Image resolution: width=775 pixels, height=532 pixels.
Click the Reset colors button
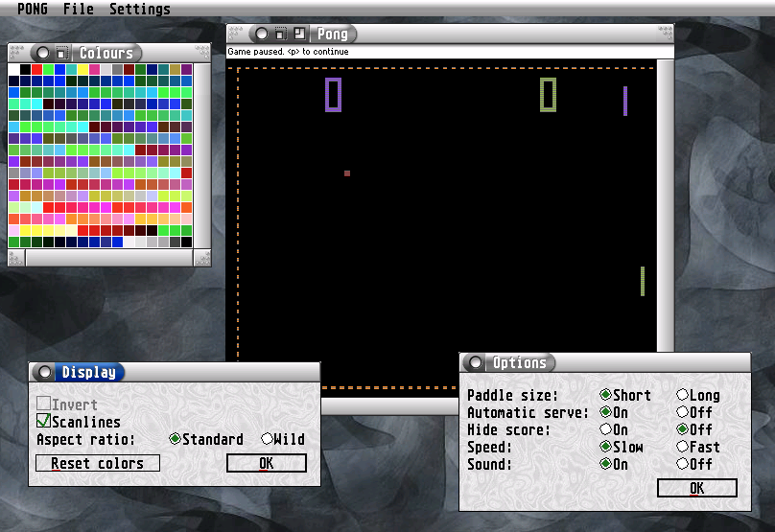point(98,463)
